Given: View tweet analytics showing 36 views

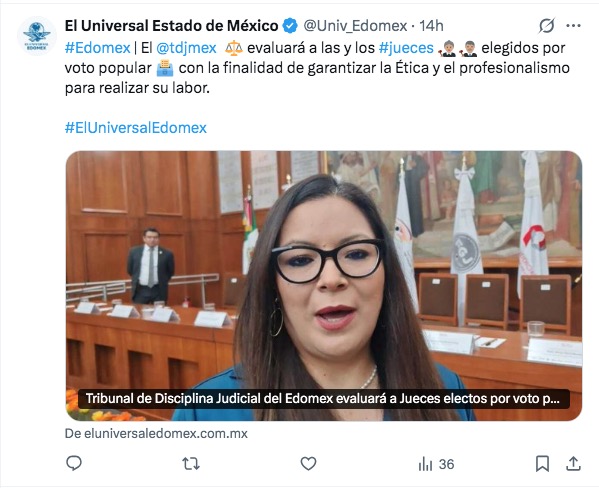Looking at the screenshot, I should [436, 464].
